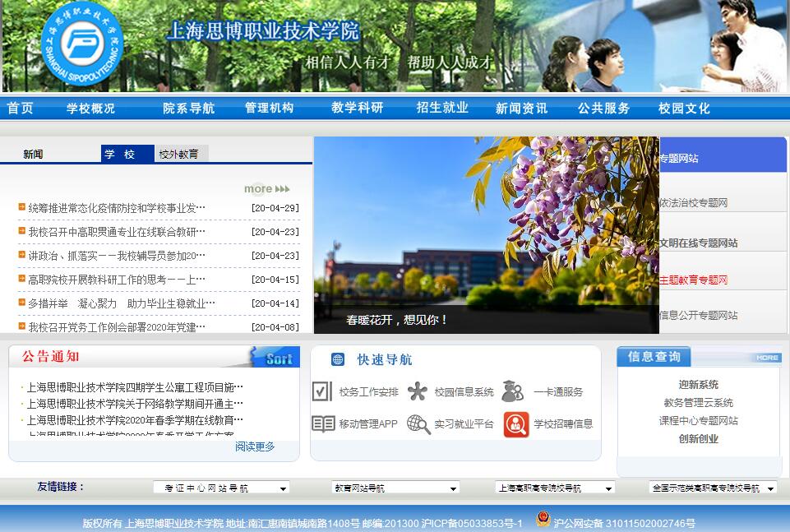Open the 招生就业 navigation menu

click(442, 108)
